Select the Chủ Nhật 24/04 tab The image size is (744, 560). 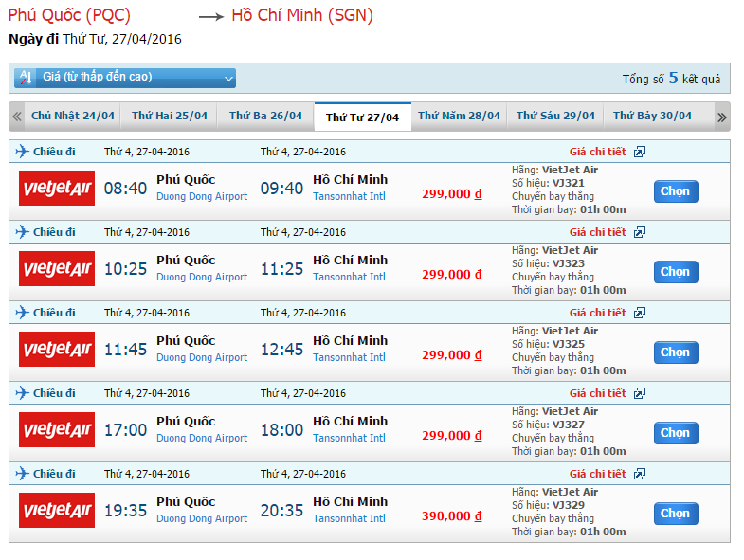click(73, 116)
